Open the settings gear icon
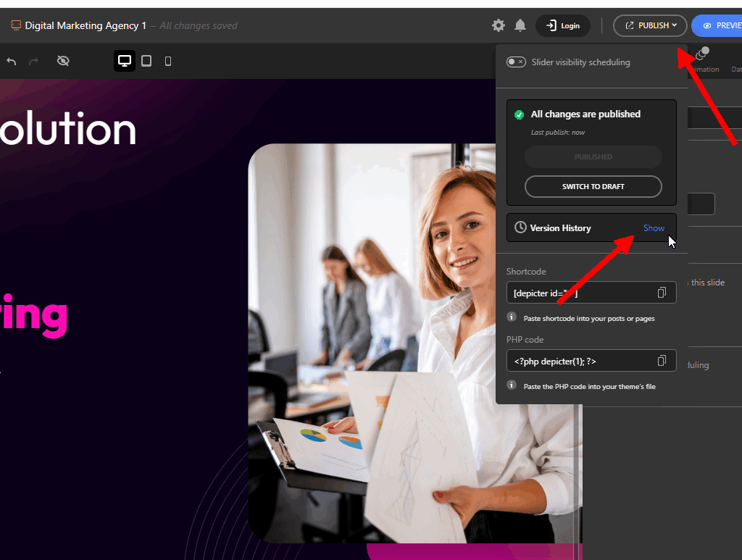 click(x=499, y=25)
